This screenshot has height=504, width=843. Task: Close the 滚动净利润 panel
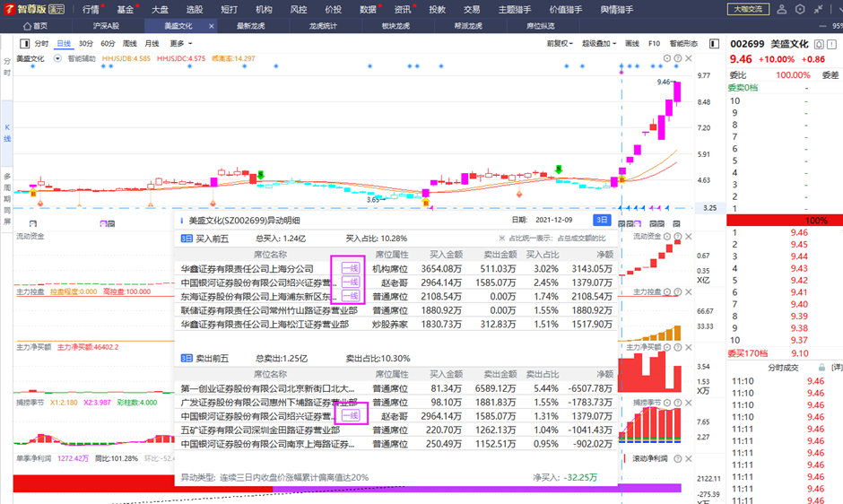pos(689,458)
